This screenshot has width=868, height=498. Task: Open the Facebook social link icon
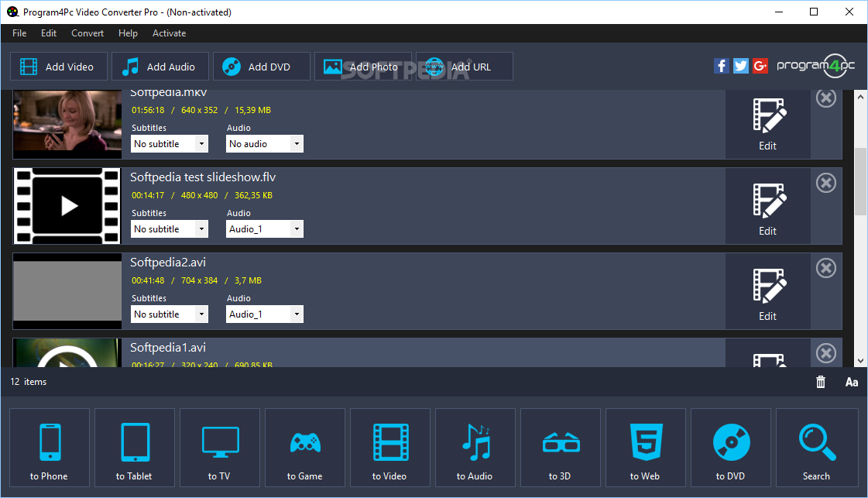(x=721, y=66)
